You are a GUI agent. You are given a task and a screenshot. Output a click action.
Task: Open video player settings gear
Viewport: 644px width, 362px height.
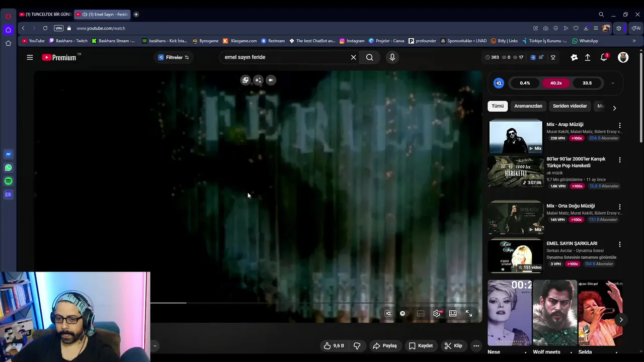pos(437,313)
